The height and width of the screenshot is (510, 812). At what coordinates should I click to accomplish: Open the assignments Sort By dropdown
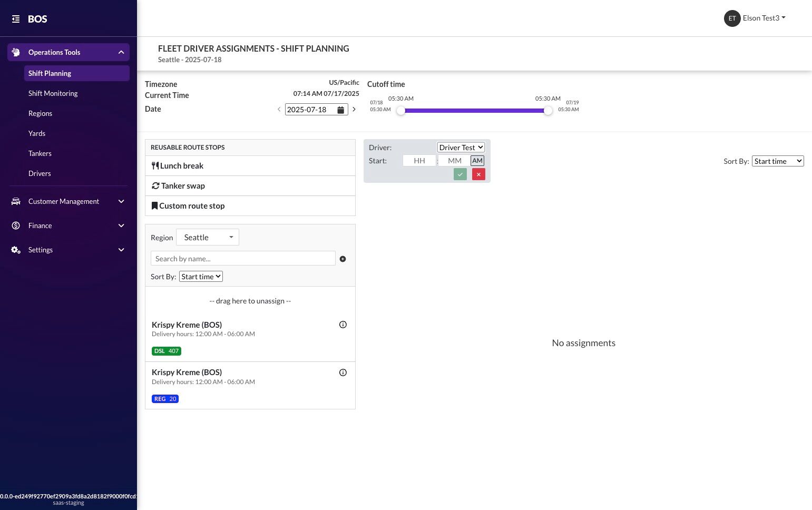pos(778,161)
